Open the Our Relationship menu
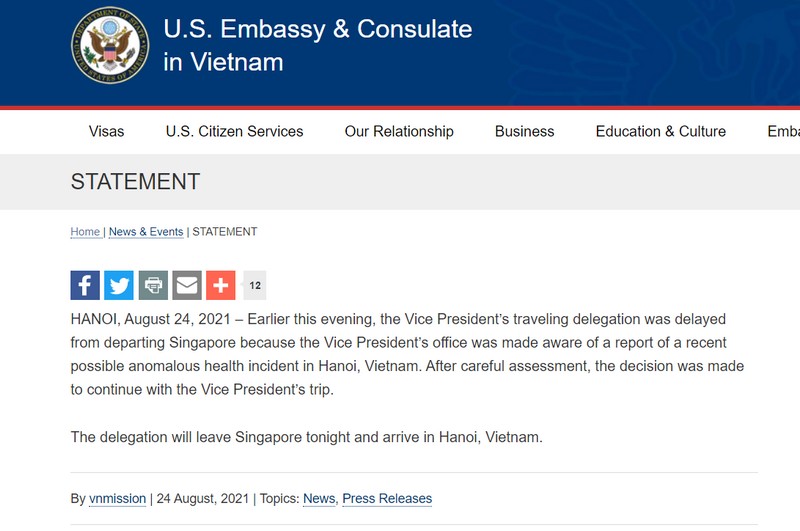Image resolution: width=800 pixels, height=531 pixels. click(399, 132)
